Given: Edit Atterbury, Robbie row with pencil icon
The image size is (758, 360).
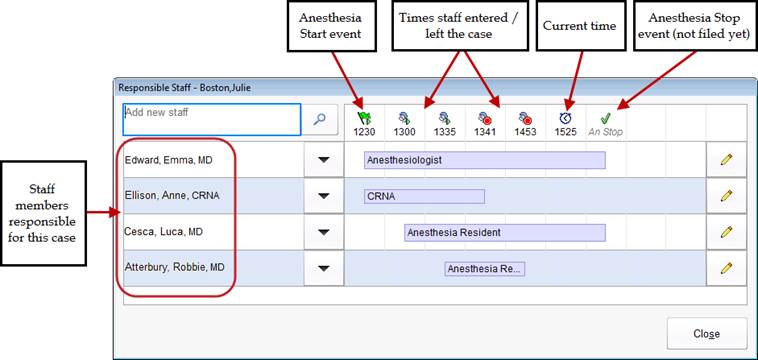Looking at the screenshot, I should pyautogui.click(x=726, y=268).
